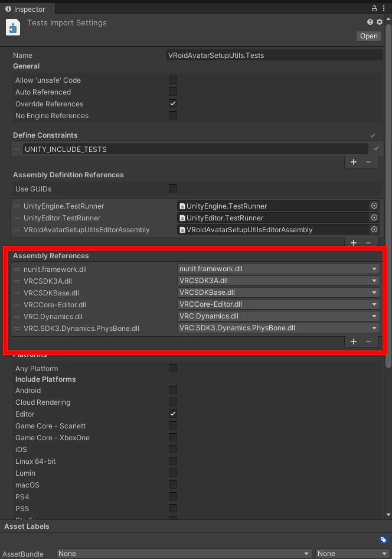Grab the VRC.Dynamics.dll row drag handle
Viewport: 392px width, 559px height.
click(x=17, y=316)
